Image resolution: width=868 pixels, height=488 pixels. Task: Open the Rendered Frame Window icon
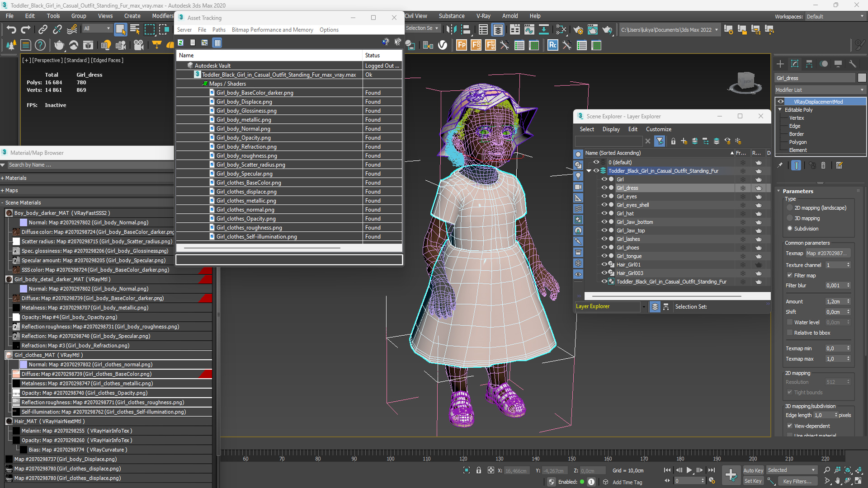[593, 30]
